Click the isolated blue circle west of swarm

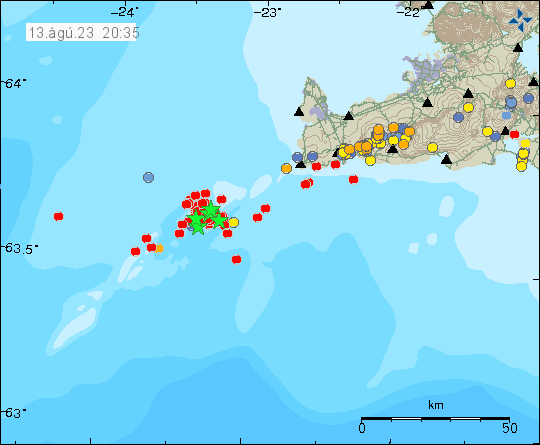pos(148,177)
